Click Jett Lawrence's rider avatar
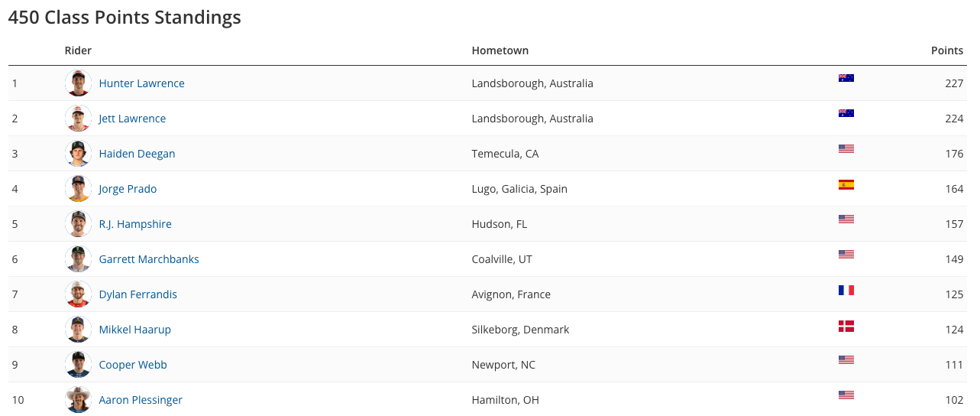This screenshot has height=416, width=980. click(x=78, y=119)
